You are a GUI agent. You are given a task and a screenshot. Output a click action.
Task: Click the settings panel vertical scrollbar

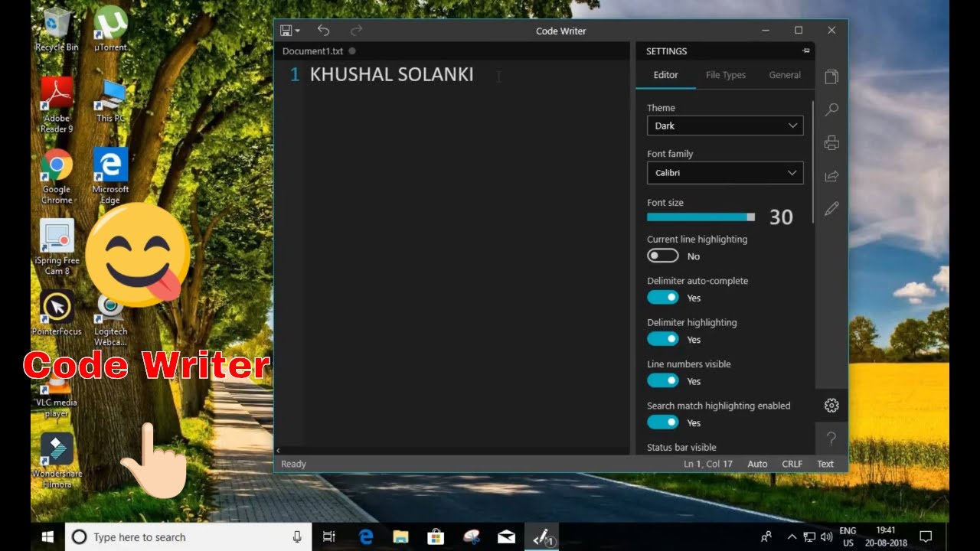coord(812,162)
